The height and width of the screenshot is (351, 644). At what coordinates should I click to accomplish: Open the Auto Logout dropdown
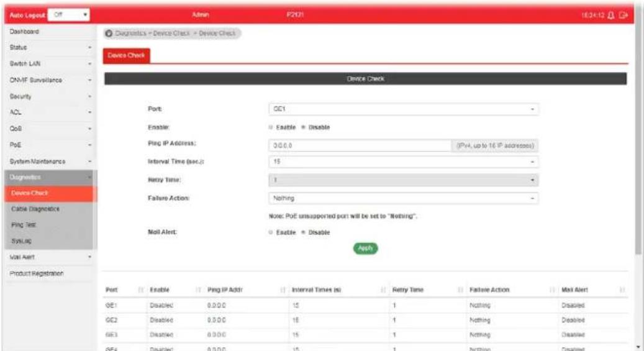click(x=68, y=15)
